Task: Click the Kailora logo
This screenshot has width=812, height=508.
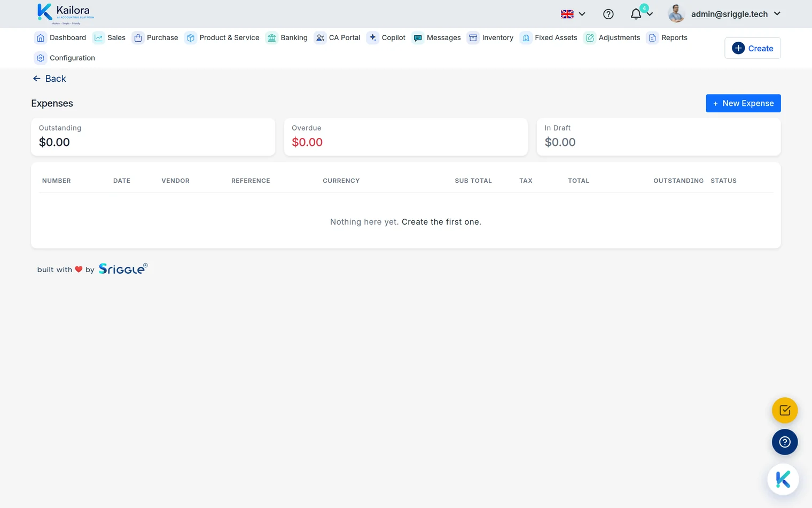Action: click(x=66, y=14)
